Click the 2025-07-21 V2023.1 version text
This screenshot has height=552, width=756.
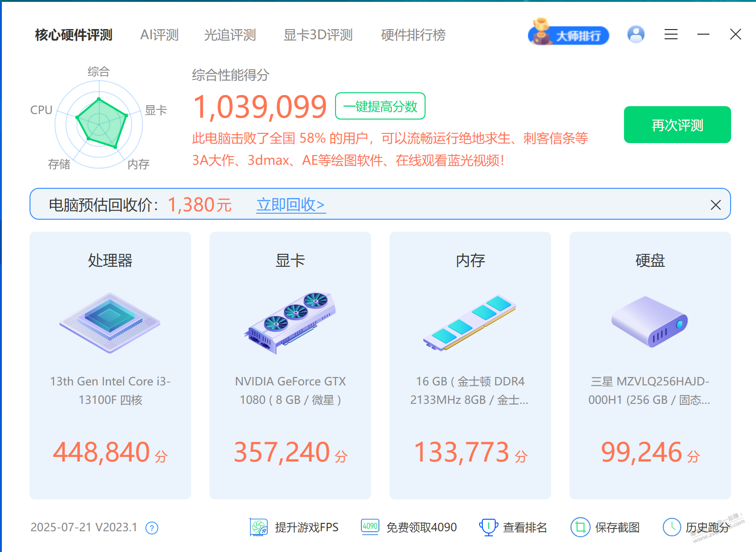[84, 527]
